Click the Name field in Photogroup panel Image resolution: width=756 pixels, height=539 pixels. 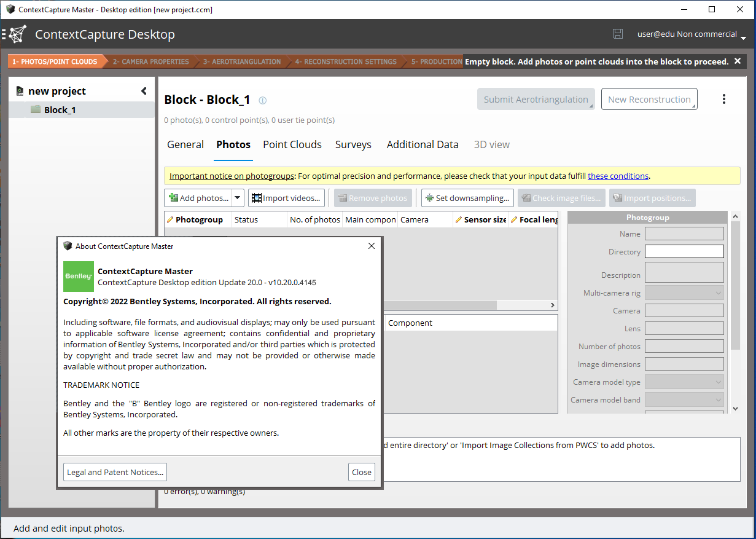pos(684,234)
